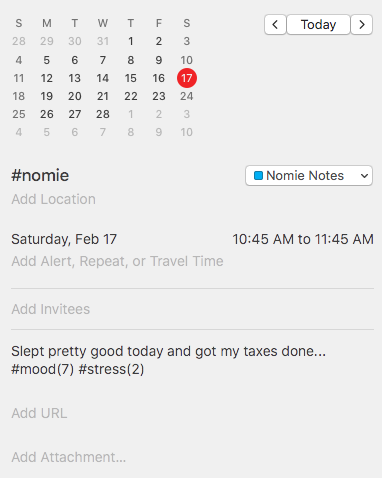Open the Nomie Notes calendar dropdown
This screenshot has height=478, width=382.
coord(309,175)
